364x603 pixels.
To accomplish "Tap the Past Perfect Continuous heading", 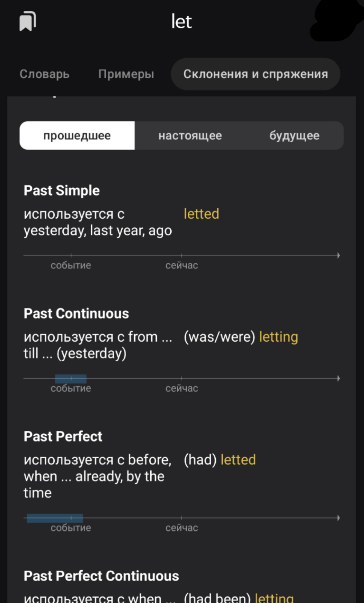I will (x=101, y=576).
